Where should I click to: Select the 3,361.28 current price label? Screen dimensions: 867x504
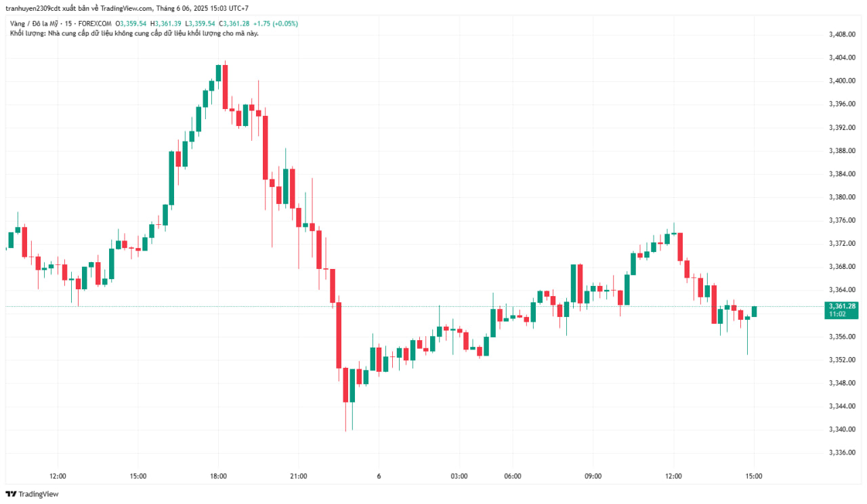[842, 306]
